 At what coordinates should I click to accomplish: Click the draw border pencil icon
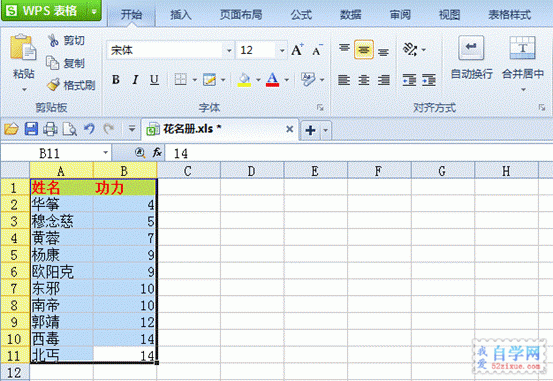pos(209,80)
